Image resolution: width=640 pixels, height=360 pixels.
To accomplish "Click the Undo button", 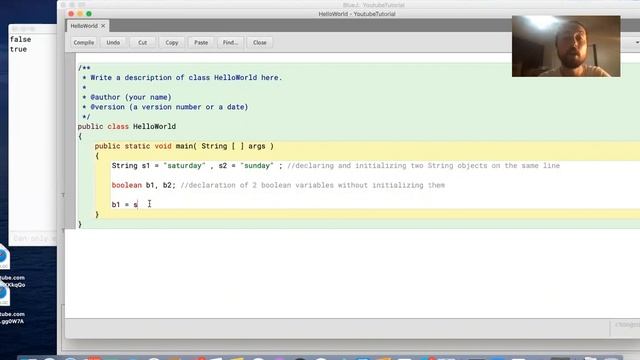I will point(113,42).
